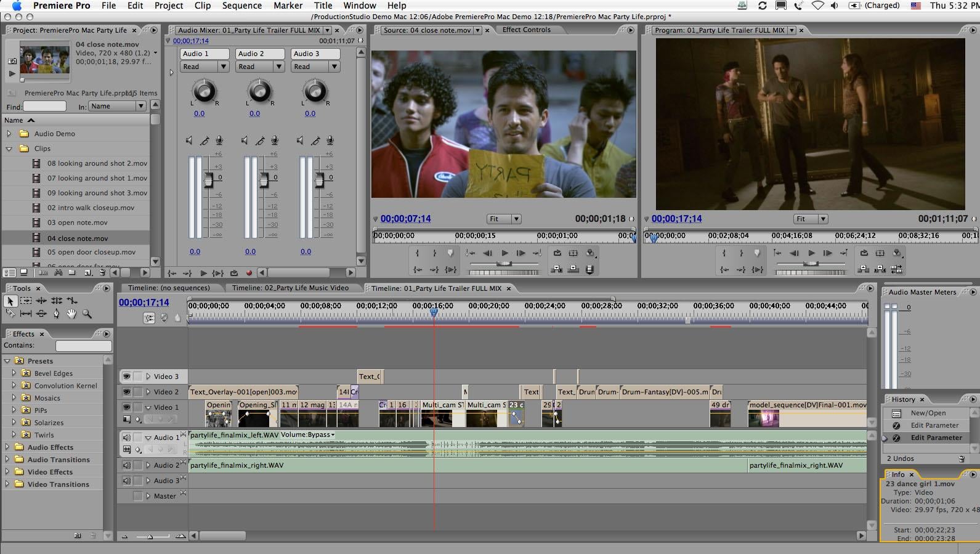Click the red record button in Audio Mixer
The width and height of the screenshot is (980, 554).
tap(249, 273)
